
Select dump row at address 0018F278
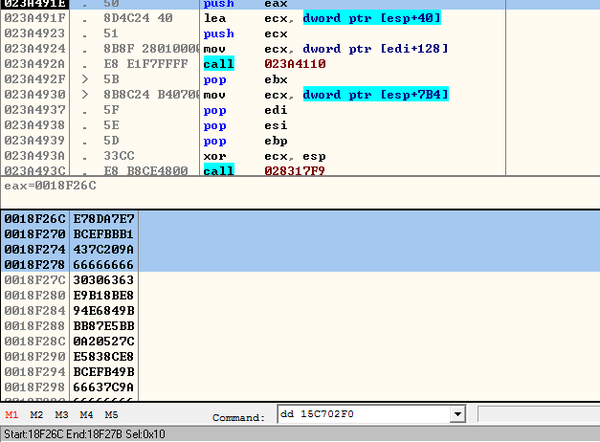click(300, 264)
